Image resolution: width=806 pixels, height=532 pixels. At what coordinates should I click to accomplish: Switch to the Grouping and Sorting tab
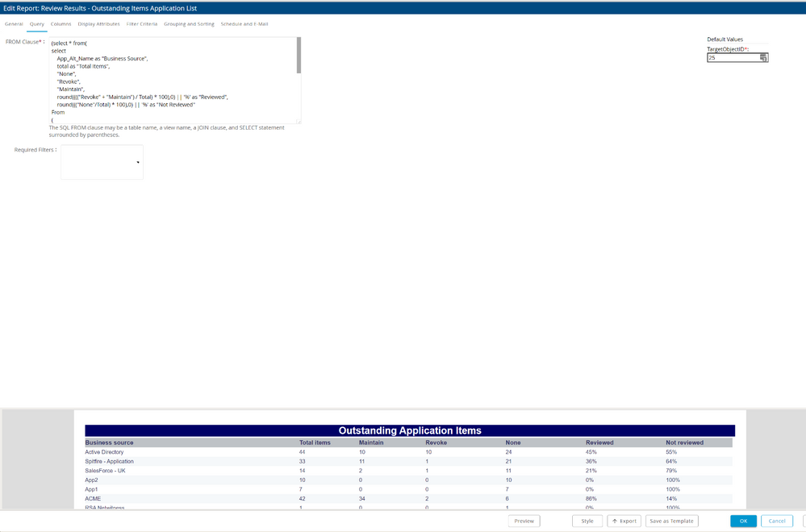(x=189, y=24)
